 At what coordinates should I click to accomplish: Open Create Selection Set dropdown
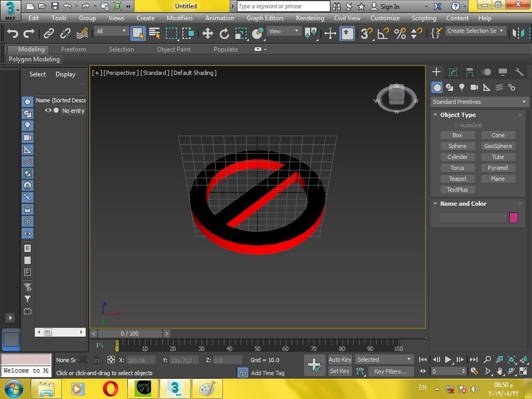coord(475,31)
